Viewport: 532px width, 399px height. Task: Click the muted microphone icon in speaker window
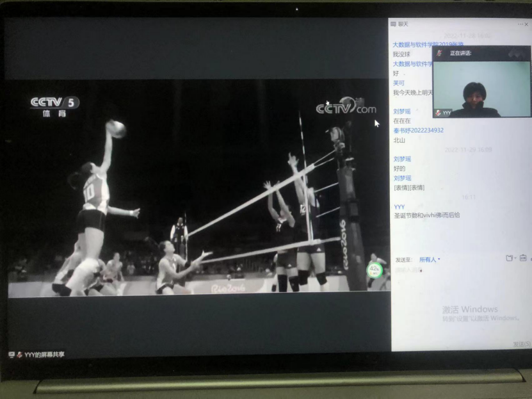439,53
